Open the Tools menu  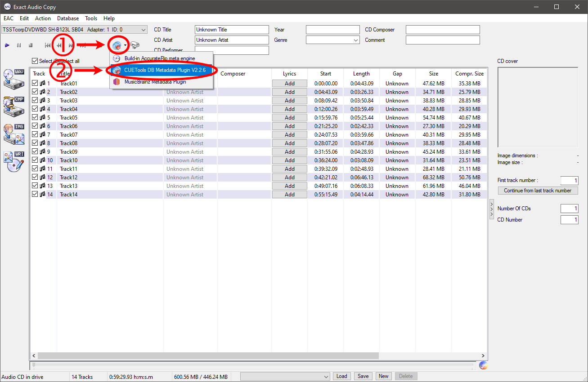[91, 18]
